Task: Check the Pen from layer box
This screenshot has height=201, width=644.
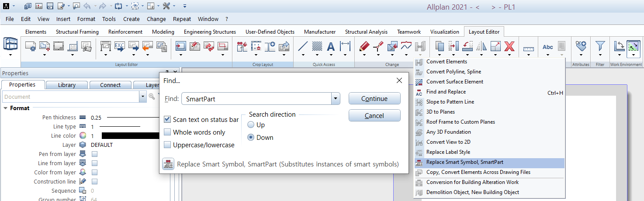Action: 94,154
